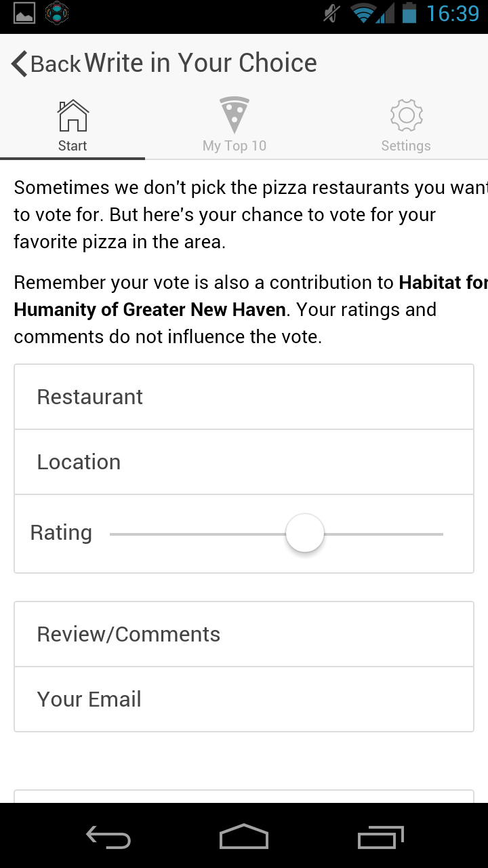Open the recent apps overview button
488x868 pixels.
pos(380,837)
